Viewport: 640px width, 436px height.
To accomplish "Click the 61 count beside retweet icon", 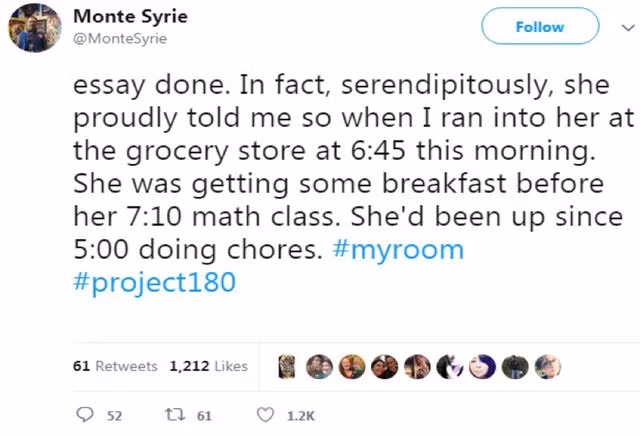I will (x=203, y=416).
